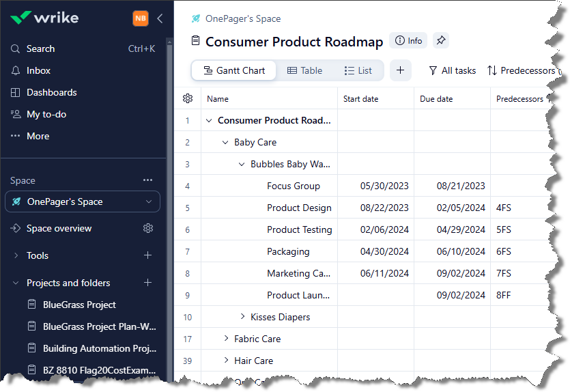Open Inbox in the sidebar
570x392 pixels.
pos(38,70)
